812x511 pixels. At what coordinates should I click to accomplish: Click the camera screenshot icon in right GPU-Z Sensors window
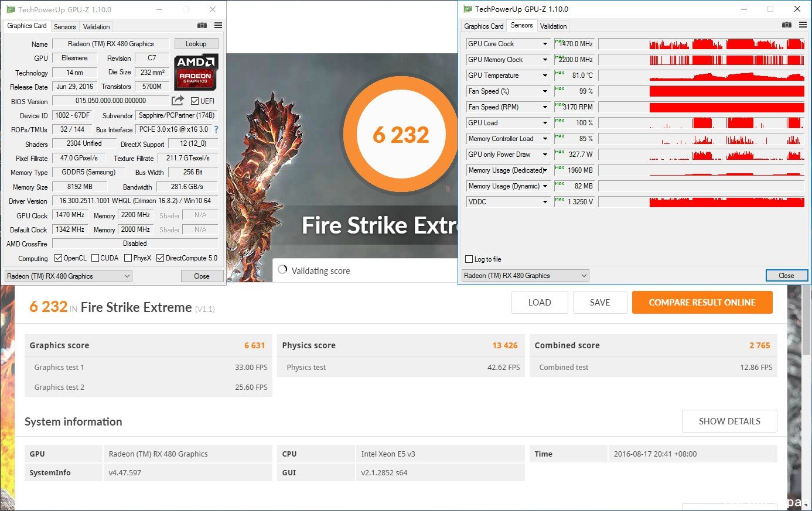pyautogui.click(x=787, y=25)
